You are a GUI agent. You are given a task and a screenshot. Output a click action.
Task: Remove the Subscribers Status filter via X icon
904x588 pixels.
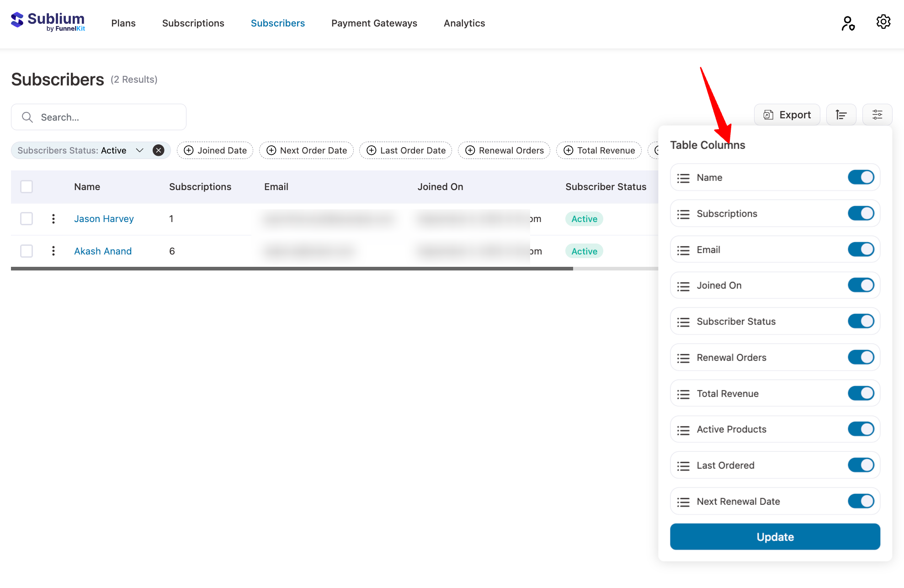[158, 150]
